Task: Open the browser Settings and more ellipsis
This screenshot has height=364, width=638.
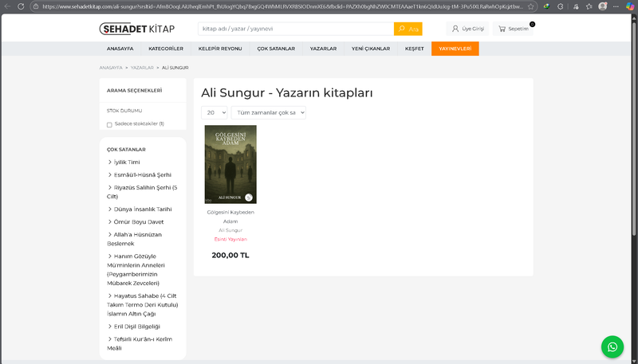Action: pyautogui.click(x=616, y=6)
